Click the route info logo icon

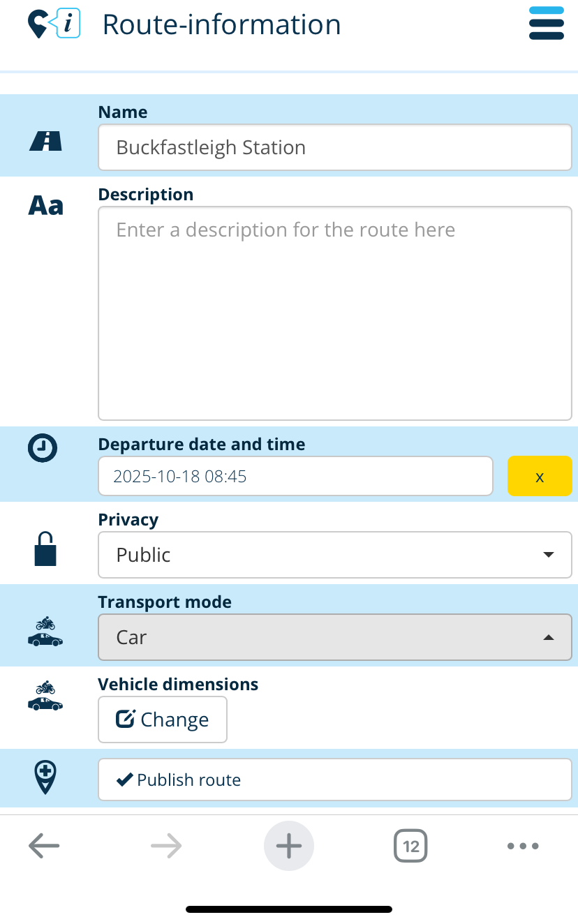pyautogui.click(x=54, y=24)
